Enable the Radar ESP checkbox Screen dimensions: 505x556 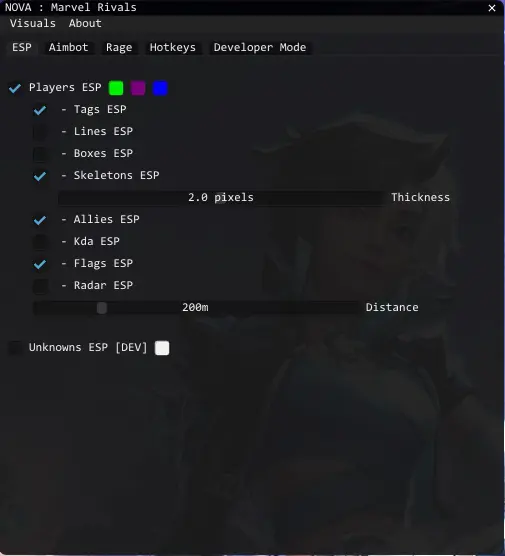tap(40, 285)
